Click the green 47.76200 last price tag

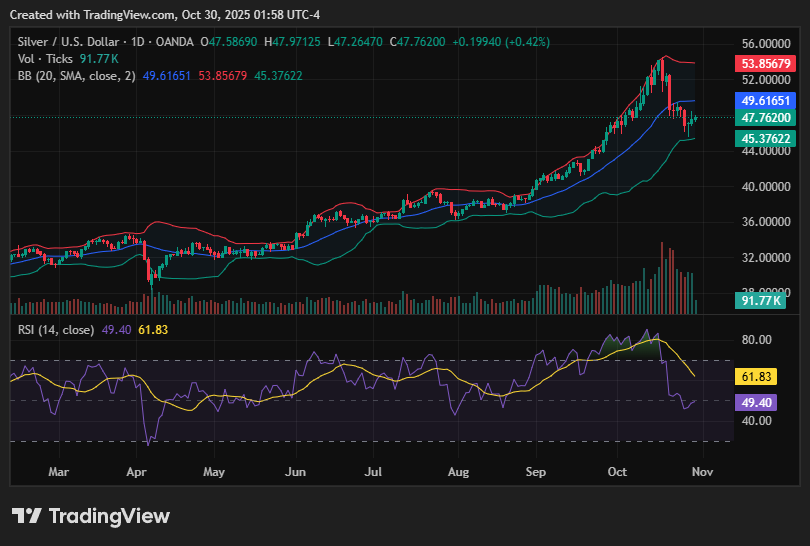(765, 118)
